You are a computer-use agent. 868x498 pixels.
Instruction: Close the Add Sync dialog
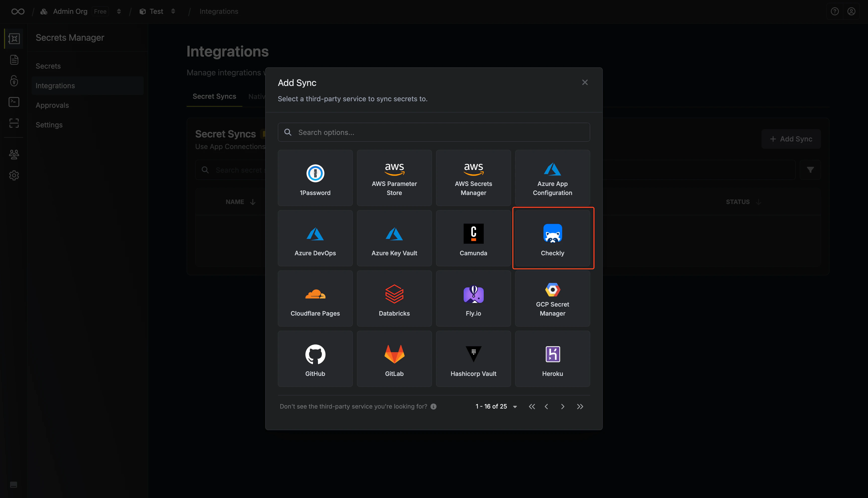click(585, 82)
